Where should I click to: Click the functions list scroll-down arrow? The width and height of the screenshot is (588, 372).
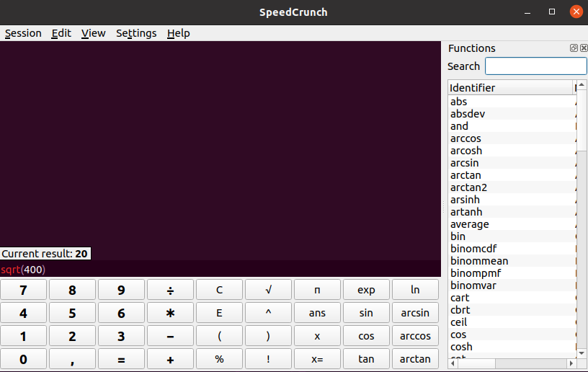[582, 353]
